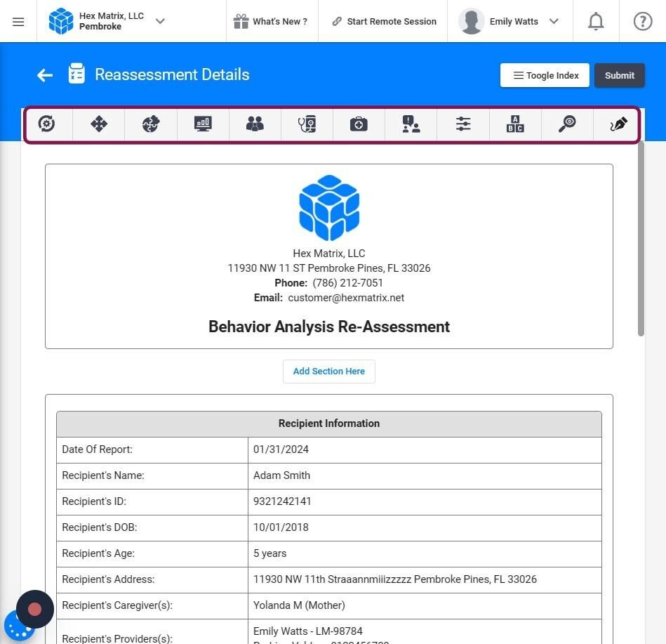Image resolution: width=666 pixels, height=644 pixels.
Task: Click the Toogle Index button
Action: click(545, 75)
